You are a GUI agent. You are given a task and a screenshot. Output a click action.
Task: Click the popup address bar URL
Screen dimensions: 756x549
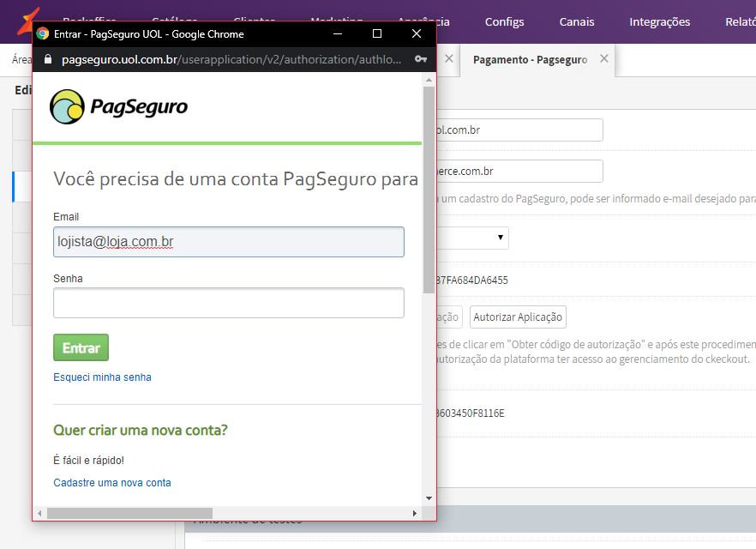pyautogui.click(x=231, y=59)
